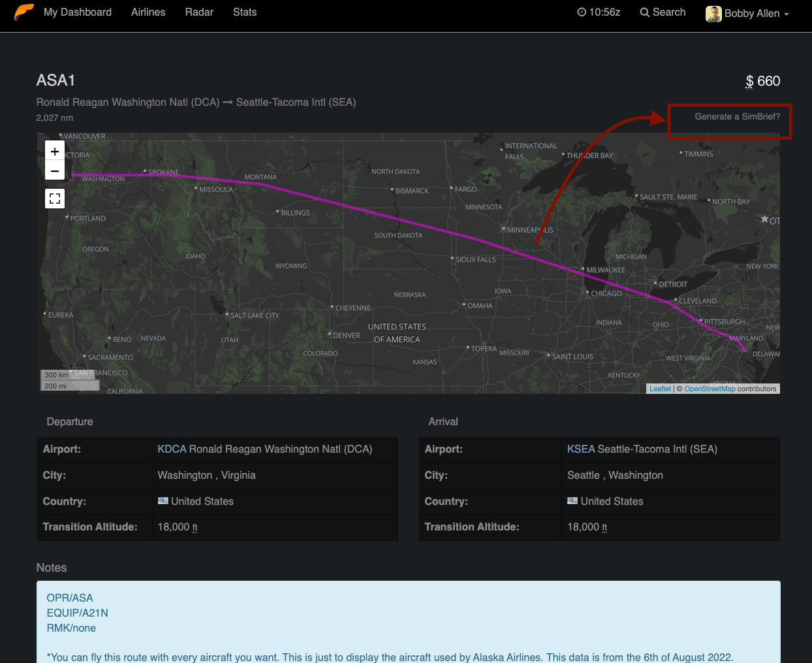Image resolution: width=812 pixels, height=663 pixels.
Task: Zoom out on the route map
Action: tap(55, 170)
